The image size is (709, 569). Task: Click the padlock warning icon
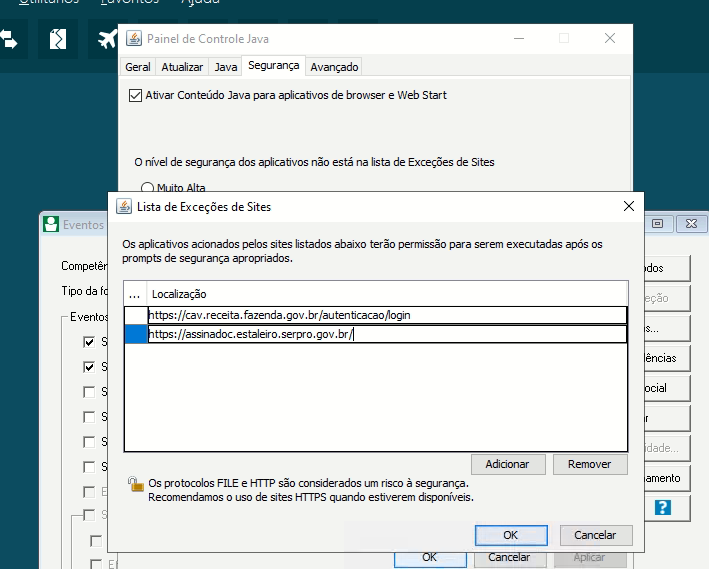point(135,484)
